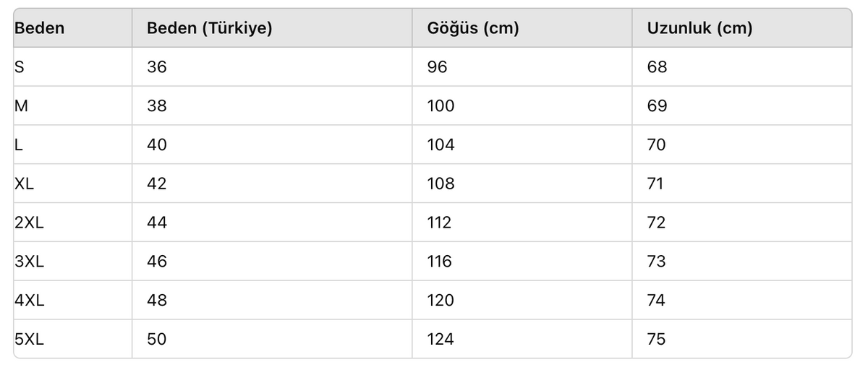Click Turkish size 50 cell

[x=156, y=339]
